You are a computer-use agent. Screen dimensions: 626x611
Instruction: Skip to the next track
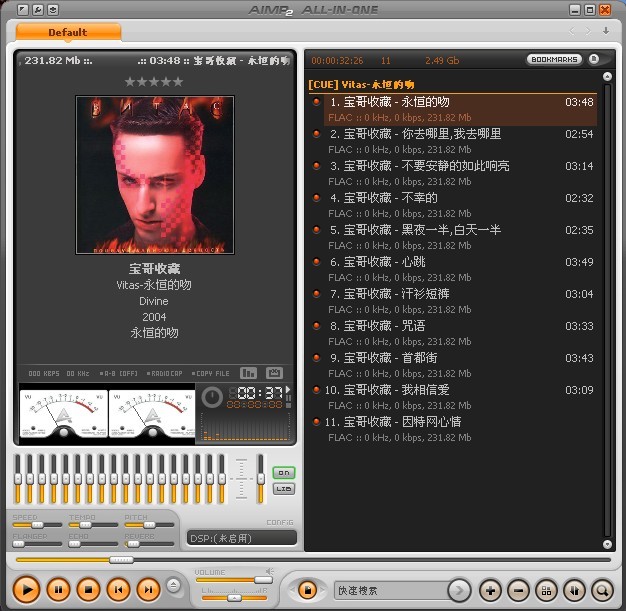coord(148,590)
